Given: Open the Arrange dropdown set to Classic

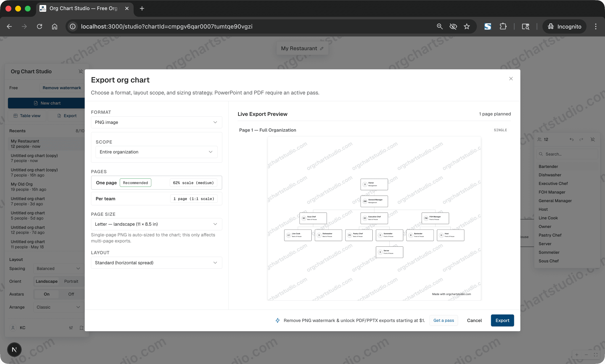Looking at the screenshot, I should [x=58, y=307].
